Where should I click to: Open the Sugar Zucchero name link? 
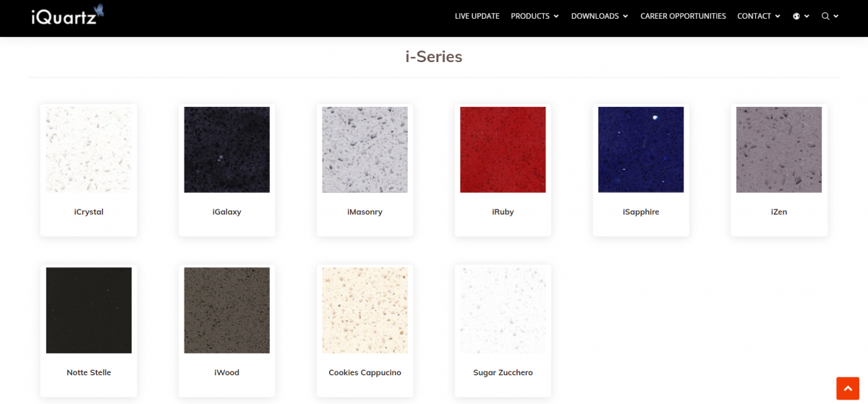503,372
